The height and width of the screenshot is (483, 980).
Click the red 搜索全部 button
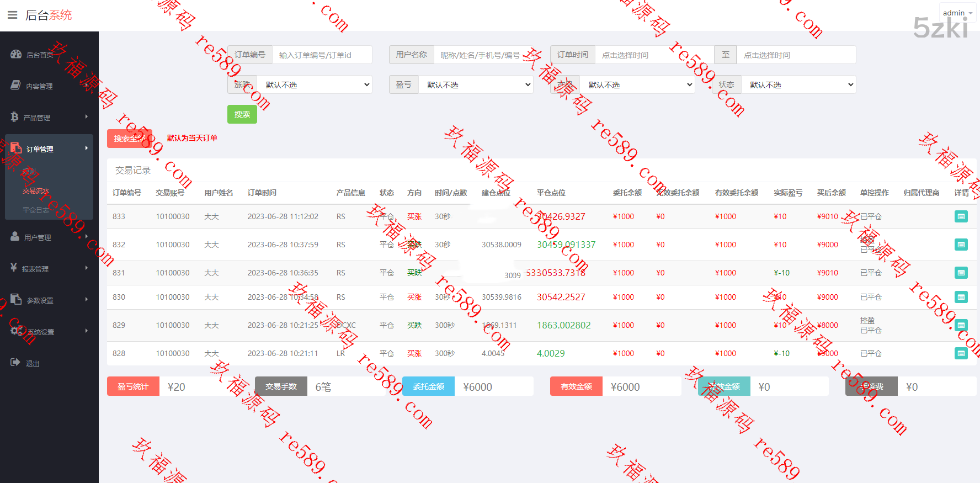tap(129, 139)
